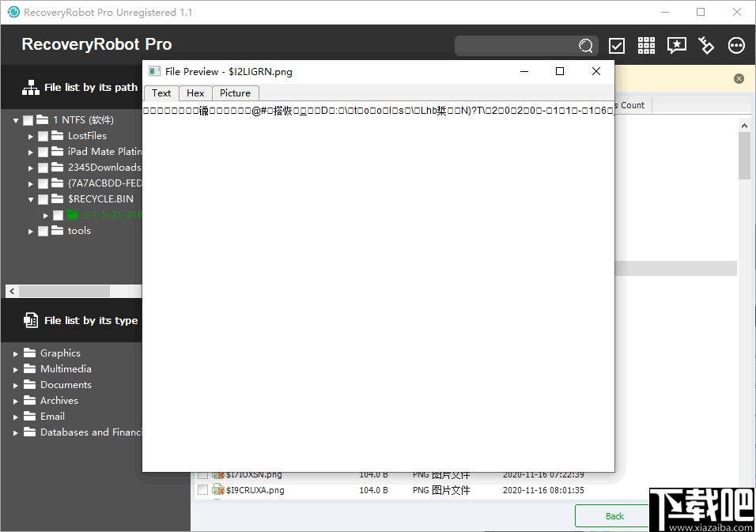Viewport: 756px width, 532px height.
Task: Click the LostFiles folder icon
Action: click(58, 135)
